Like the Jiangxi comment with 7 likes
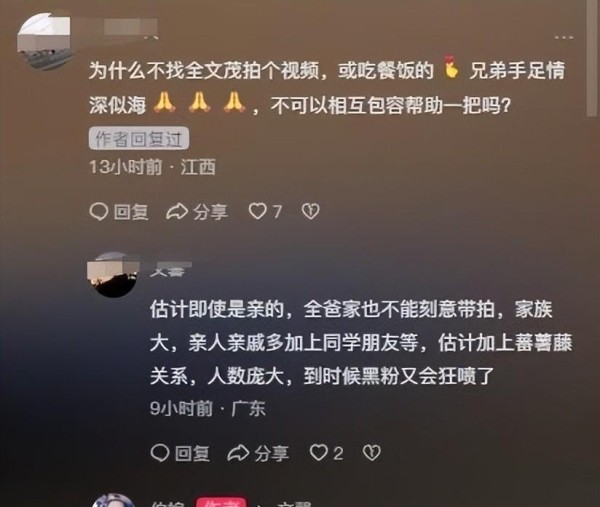Image resolution: width=600 pixels, height=507 pixels. (x=258, y=211)
